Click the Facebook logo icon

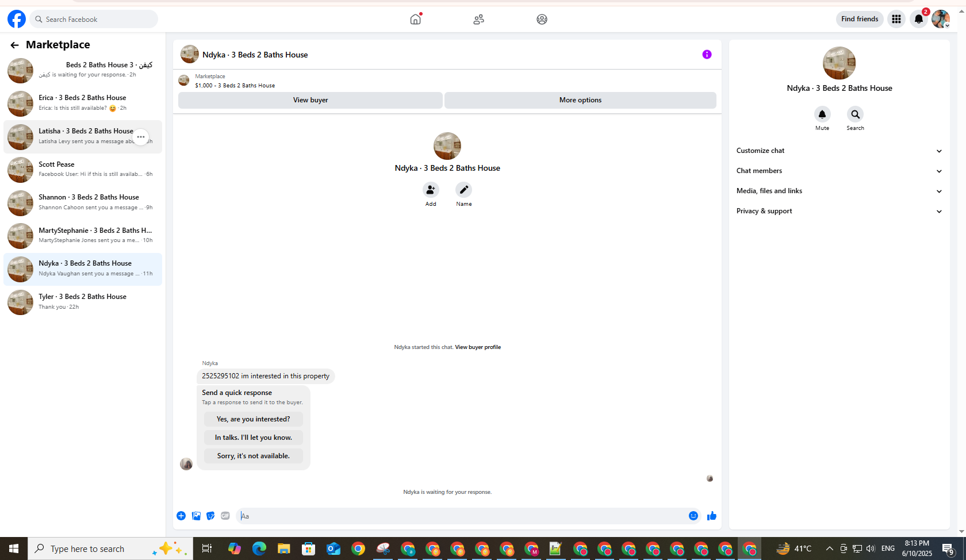(17, 19)
